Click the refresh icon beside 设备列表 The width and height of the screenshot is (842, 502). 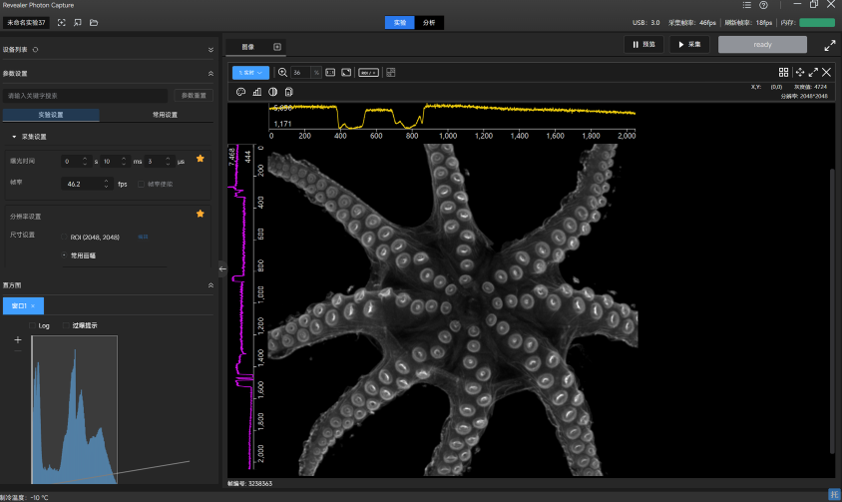click(x=36, y=49)
